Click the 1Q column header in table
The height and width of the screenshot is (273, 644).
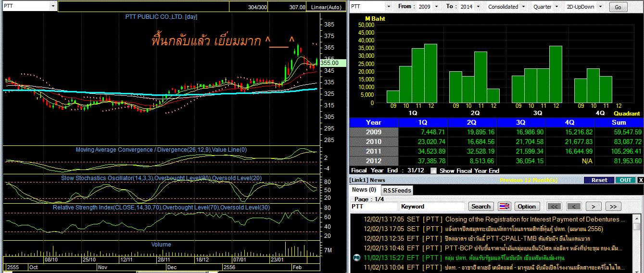coord(423,122)
